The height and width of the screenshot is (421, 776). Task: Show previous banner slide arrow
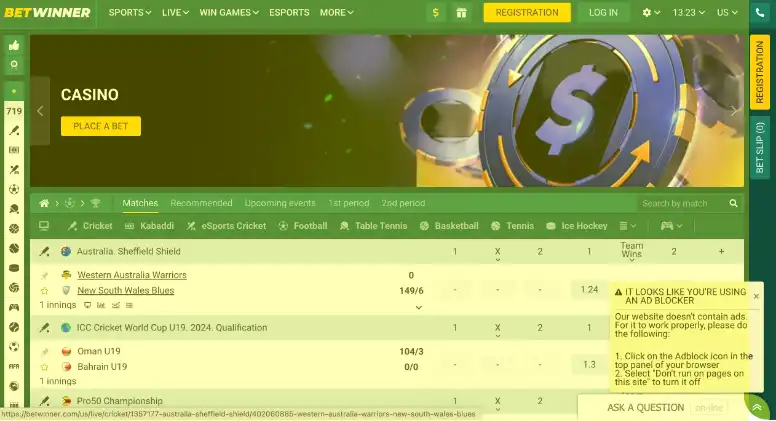(x=40, y=111)
